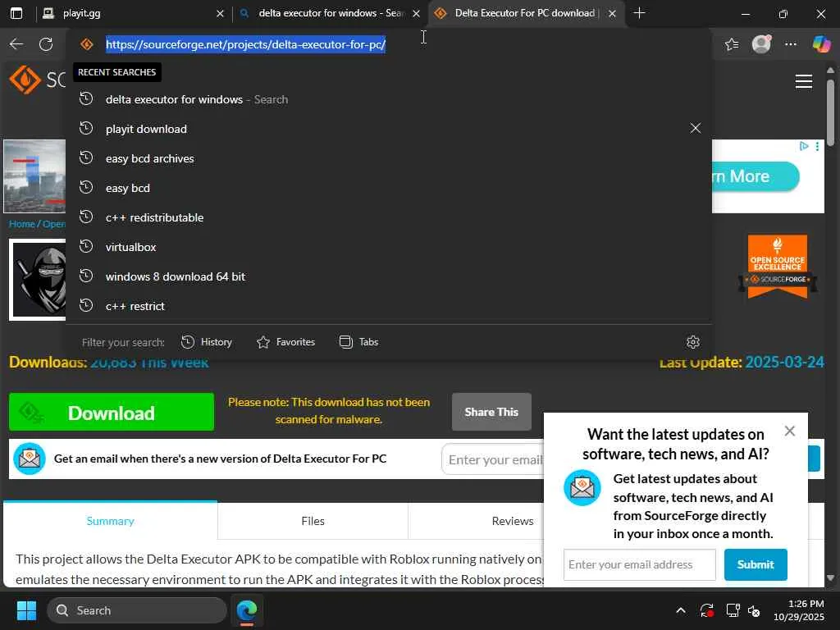
Task: Select the 'easy bcd' recent search
Action: 389,188
